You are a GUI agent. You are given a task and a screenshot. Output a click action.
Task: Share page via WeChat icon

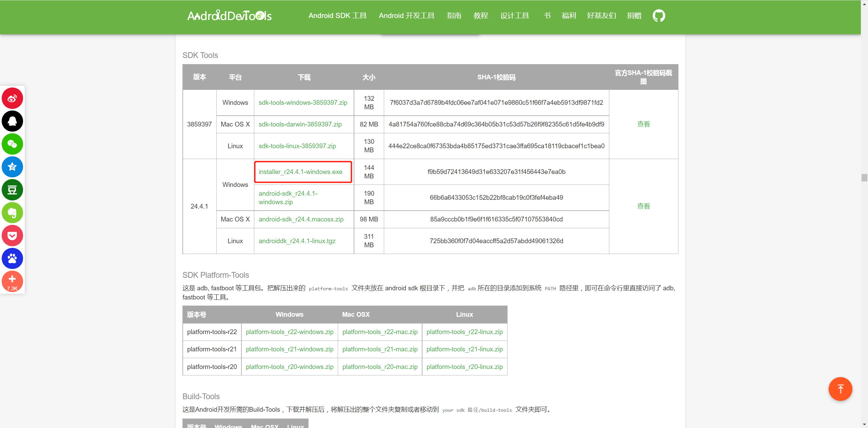click(x=12, y=144)
